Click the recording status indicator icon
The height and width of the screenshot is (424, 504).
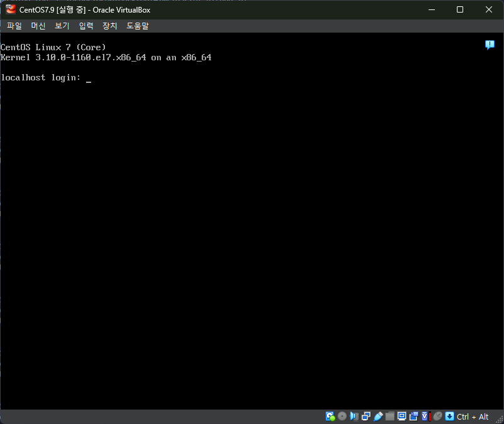click(x=414, y=416)
